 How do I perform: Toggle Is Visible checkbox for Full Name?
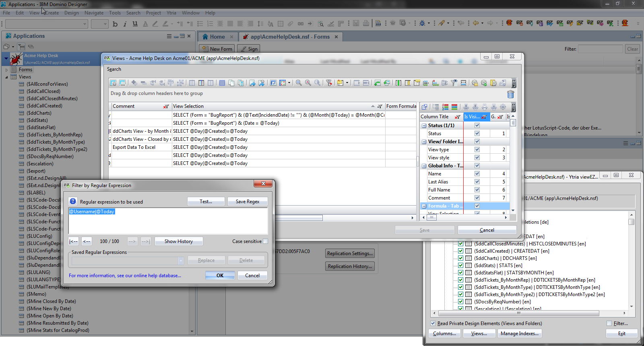point(477,189)
